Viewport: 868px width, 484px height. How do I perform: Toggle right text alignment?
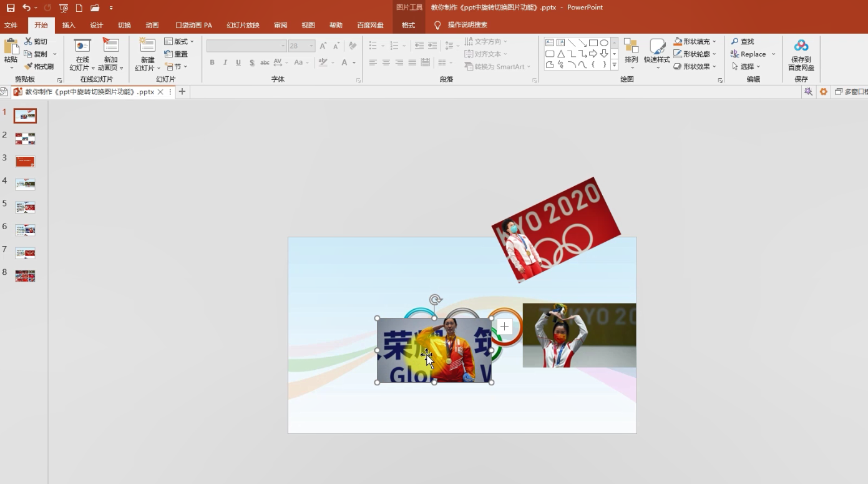(399, 62)
